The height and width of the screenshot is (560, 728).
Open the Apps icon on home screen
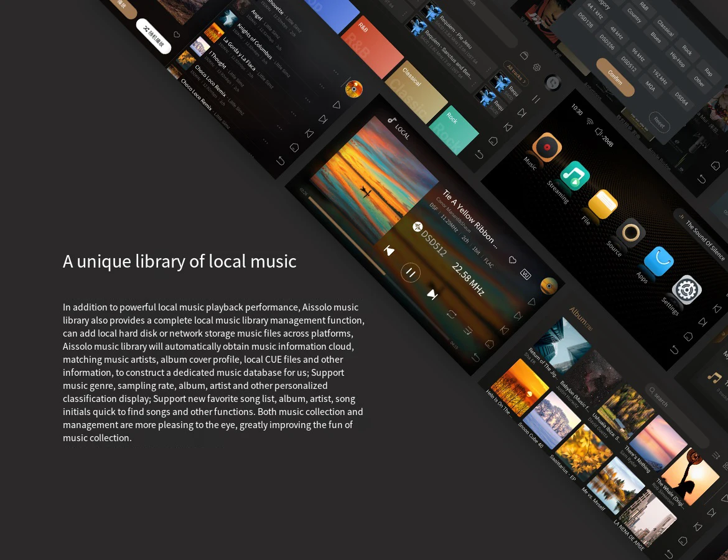659,261
